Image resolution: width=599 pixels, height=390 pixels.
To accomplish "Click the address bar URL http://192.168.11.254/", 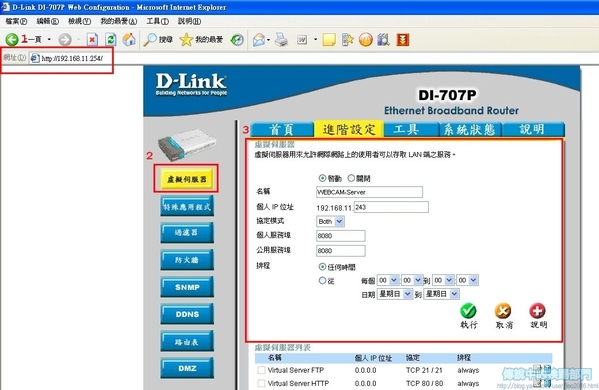I will (x=72, y=58).
